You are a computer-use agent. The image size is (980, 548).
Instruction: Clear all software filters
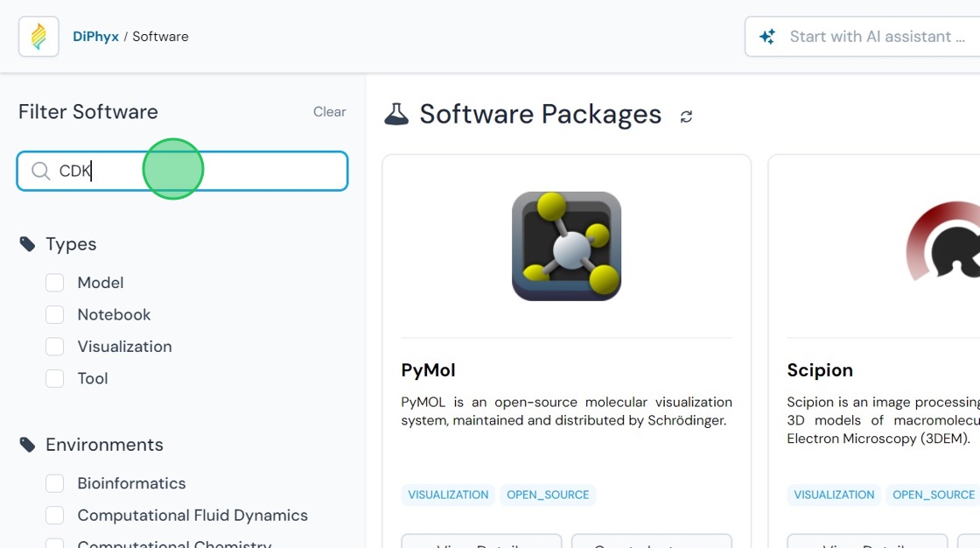coord(329,111)
